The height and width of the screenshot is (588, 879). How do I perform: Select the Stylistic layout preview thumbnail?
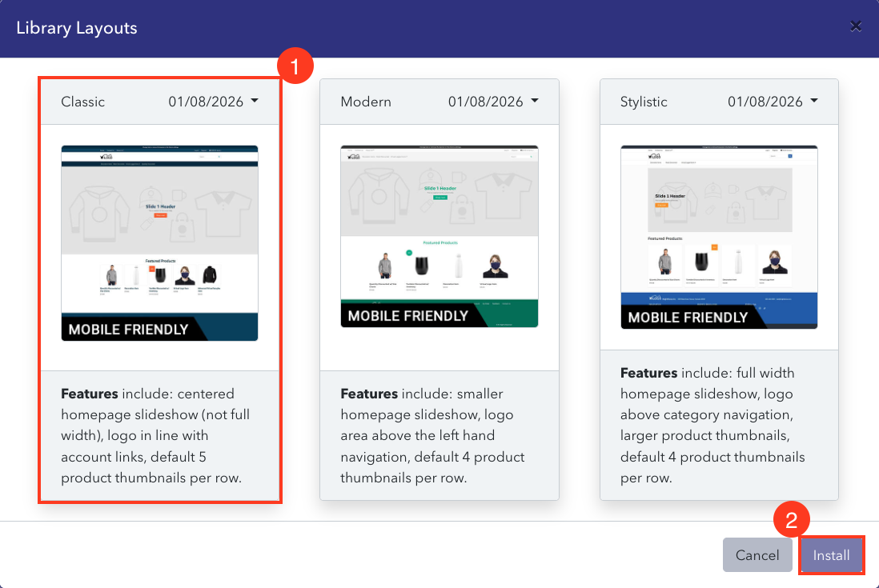[x=719, y=237]
